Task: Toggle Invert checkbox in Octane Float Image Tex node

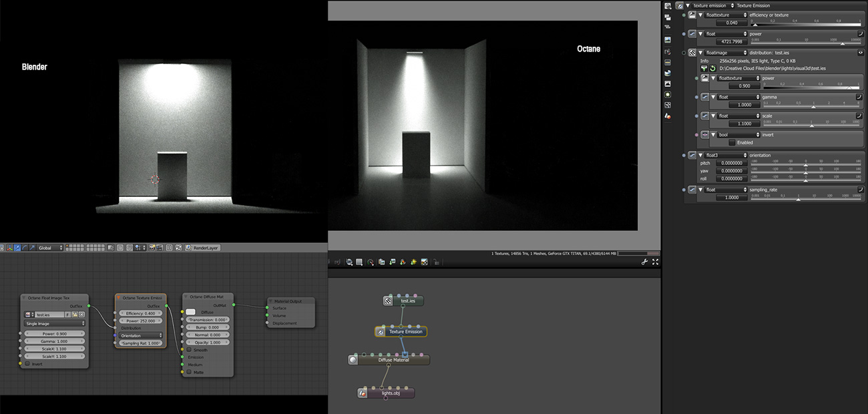Action: tap(27, 364)
